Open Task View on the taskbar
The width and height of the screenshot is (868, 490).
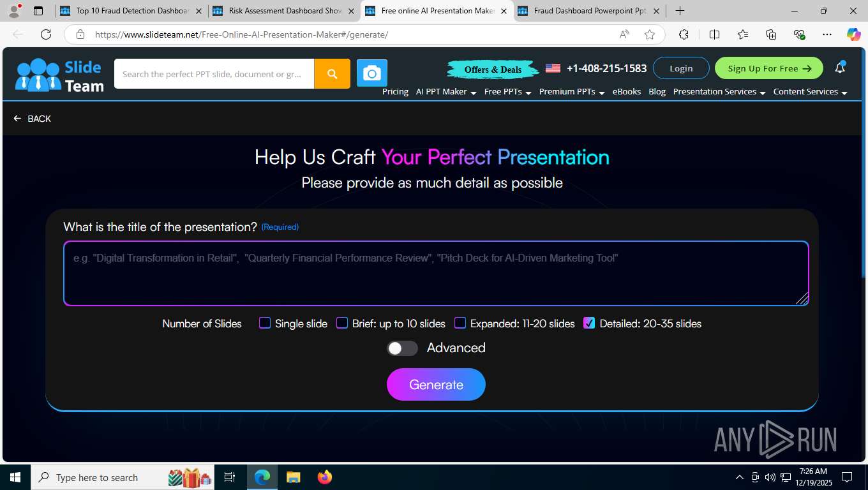pos(230,477)
